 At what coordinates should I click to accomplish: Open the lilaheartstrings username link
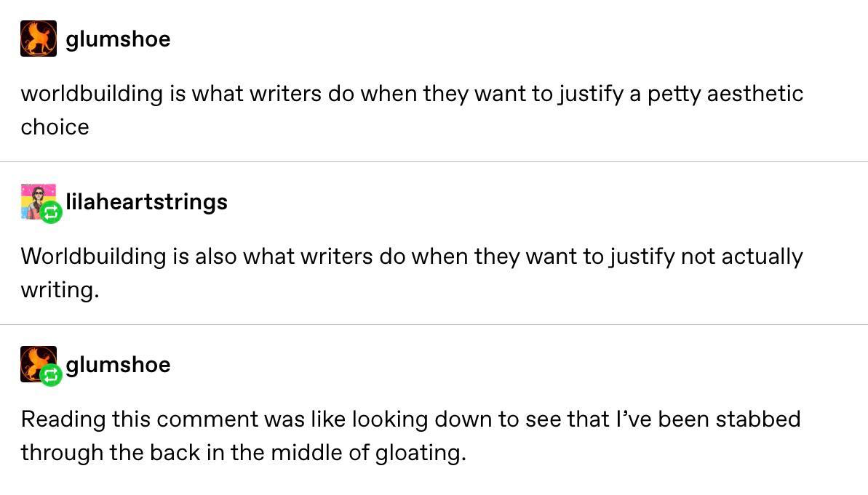pos(146,201)
